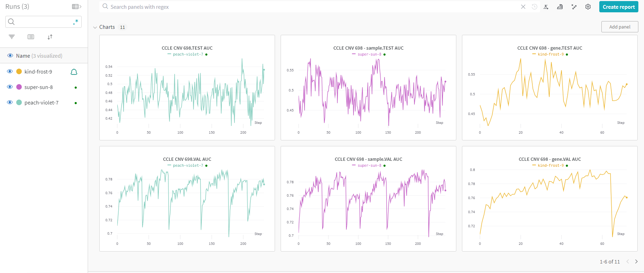The width and height of the screenshot is (644, 273).
Task: Open the smoothing iron icon
Action: click(560, 7)
